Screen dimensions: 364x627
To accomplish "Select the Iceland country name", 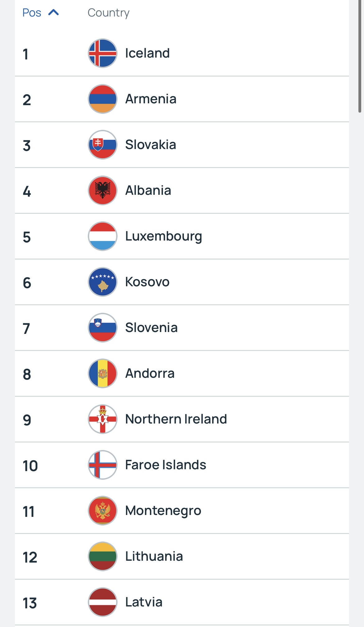I will point(147,53).
